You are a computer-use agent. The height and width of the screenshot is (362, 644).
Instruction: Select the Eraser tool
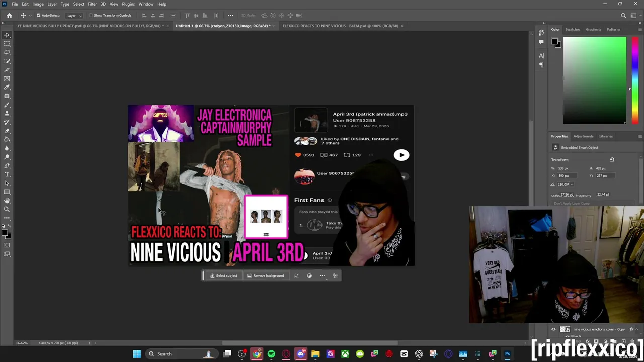[7, 131]
